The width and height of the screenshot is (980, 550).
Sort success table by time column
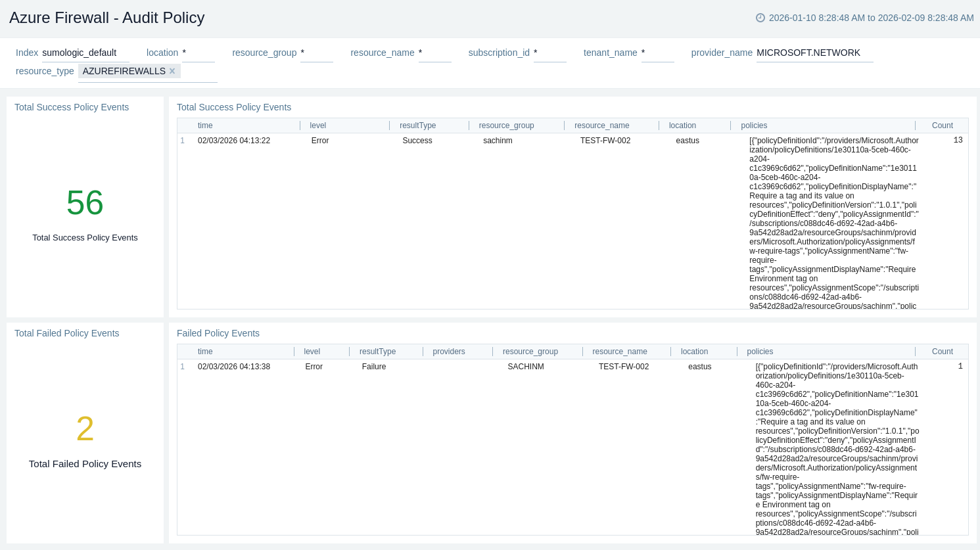(x=205, y=126)
